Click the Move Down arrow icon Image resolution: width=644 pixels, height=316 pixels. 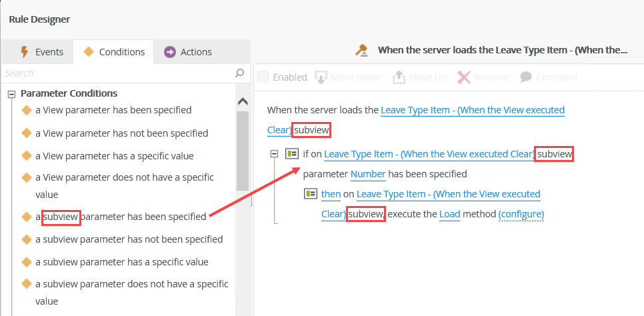[321, 77]
